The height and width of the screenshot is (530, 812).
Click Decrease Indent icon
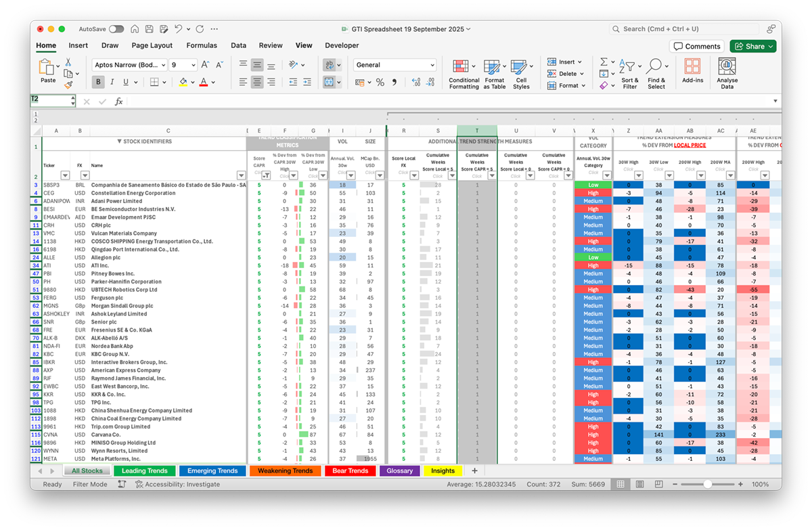click(x=292, y=82)
